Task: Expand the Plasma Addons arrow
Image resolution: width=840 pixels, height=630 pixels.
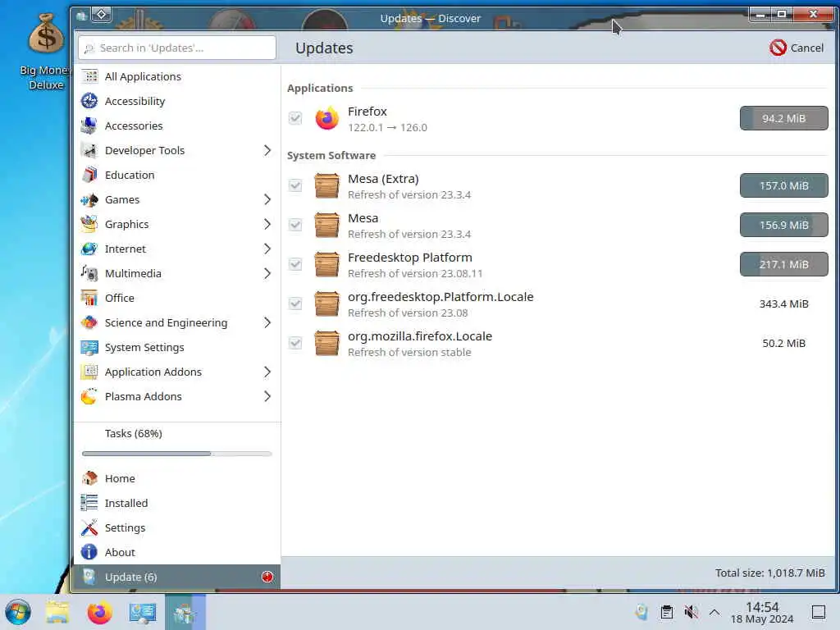Action: (x=267, y=397)
